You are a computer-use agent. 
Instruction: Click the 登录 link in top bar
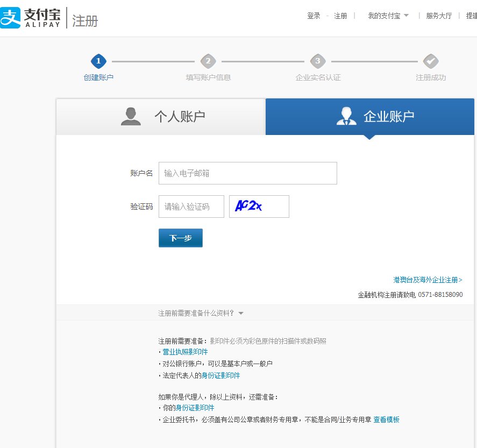click(x=313, y=16)
